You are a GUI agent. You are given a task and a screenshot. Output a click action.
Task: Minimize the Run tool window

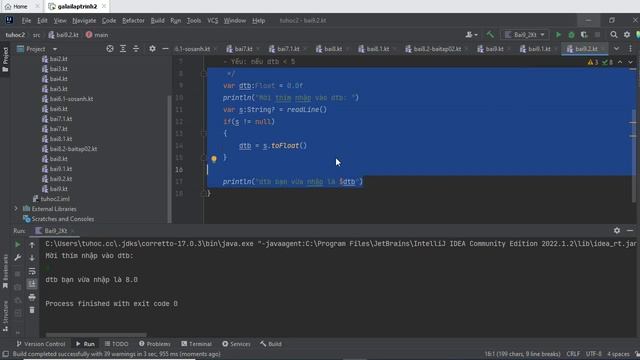(630, 231)
